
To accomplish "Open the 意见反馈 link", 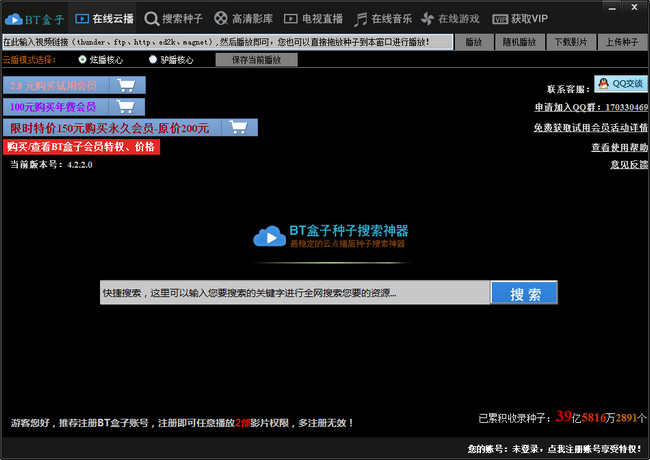I will coord(629,165).
